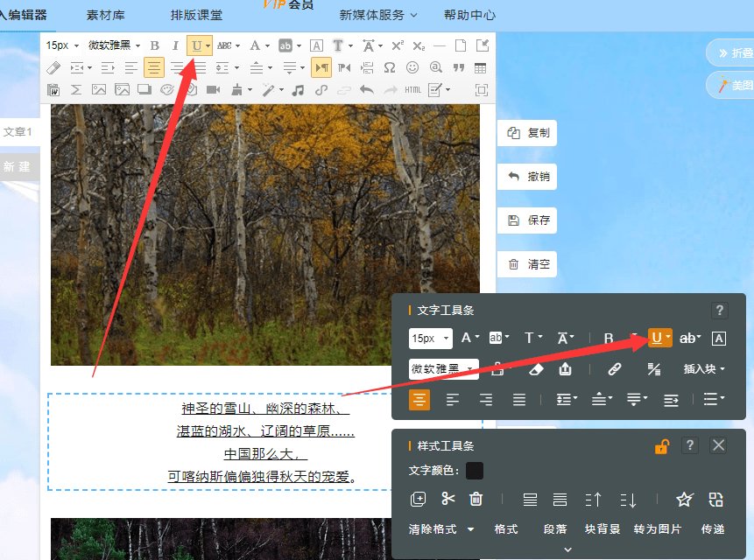Viewport: 754px width, 560px height.
Task: Toggle the highlighted left-to-right text direction button
Action: click(321, 67)
